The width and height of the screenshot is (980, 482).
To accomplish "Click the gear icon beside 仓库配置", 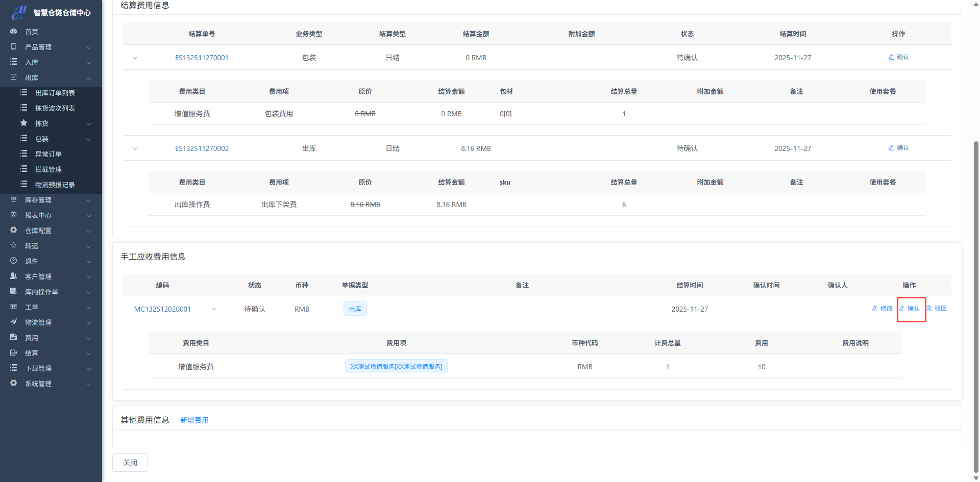I will [14, 231].
